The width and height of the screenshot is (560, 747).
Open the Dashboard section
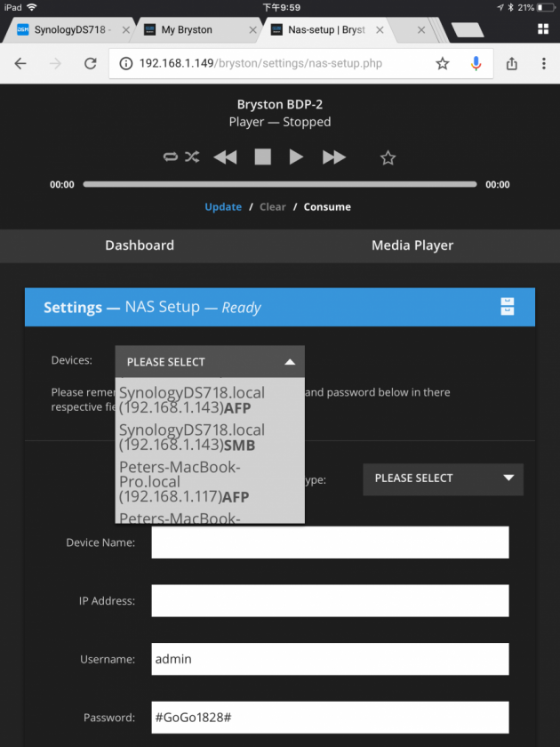click(x=140, y=245)
